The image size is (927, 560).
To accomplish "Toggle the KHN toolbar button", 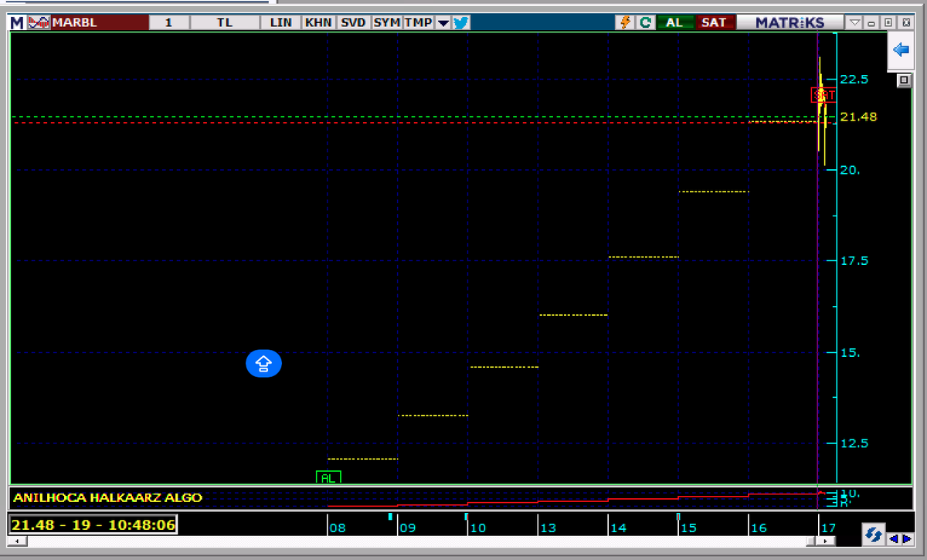I will pos(318,22).
